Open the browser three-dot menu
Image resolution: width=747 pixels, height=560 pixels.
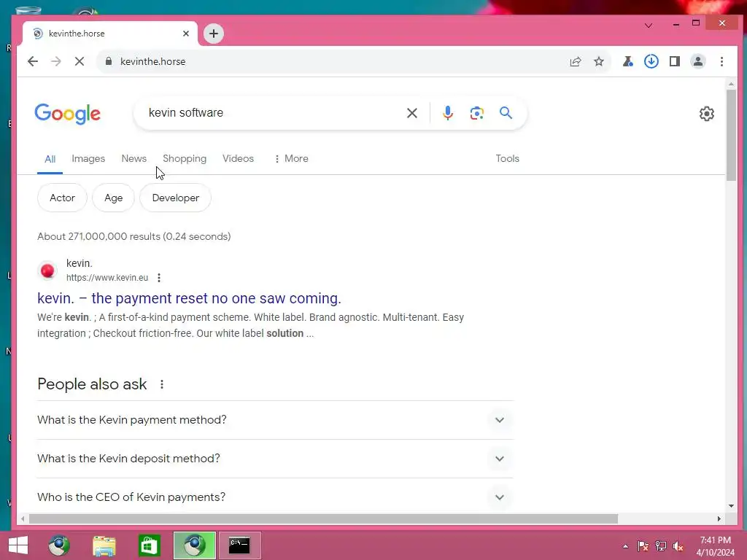721,61
